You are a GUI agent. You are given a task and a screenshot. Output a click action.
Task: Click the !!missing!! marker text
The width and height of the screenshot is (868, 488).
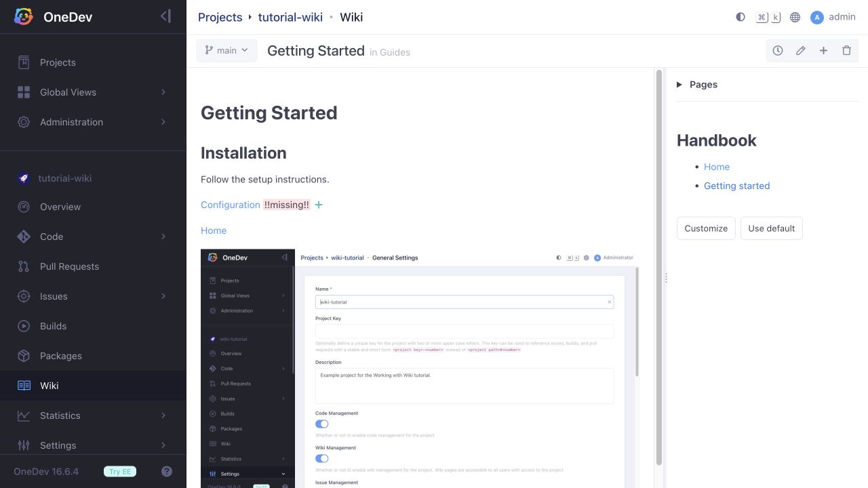(x=287, y=205)
